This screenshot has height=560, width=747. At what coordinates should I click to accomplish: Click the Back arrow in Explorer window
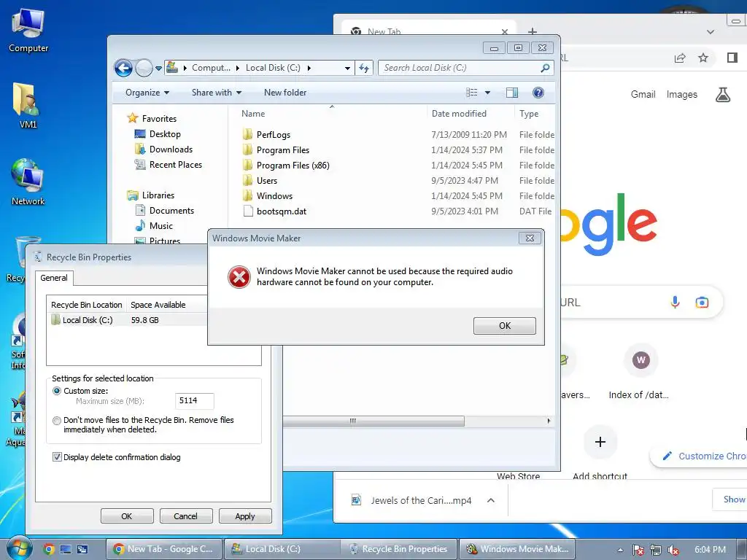pyautogui.click(x=123, y=68)
